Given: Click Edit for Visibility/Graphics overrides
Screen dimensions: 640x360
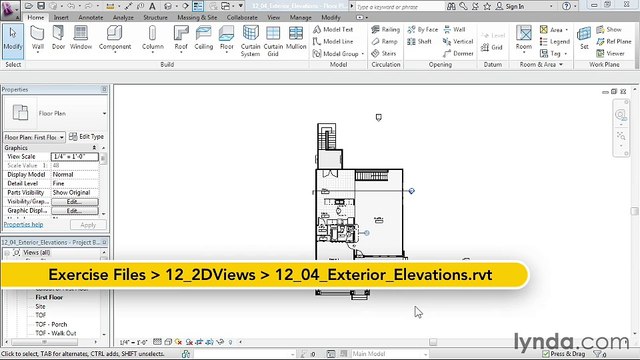Looking at the screenshot, I should coord(75,202).
